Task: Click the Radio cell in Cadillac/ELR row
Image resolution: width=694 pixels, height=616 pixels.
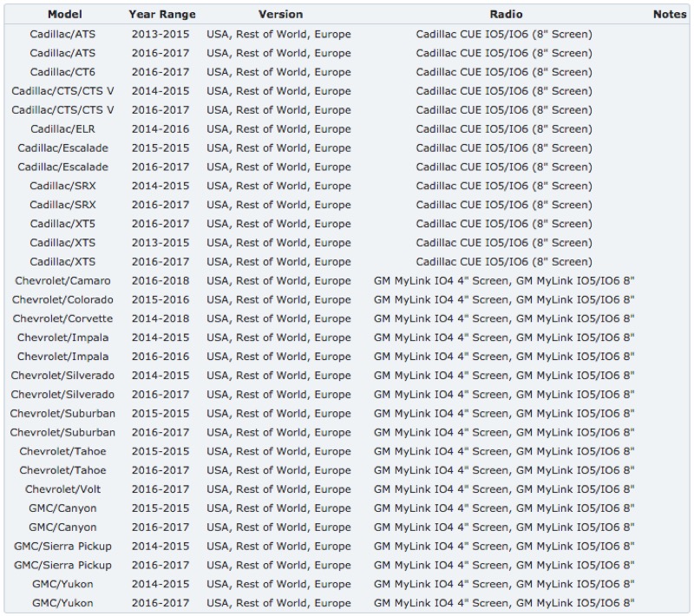Action: tap(504, 129)
